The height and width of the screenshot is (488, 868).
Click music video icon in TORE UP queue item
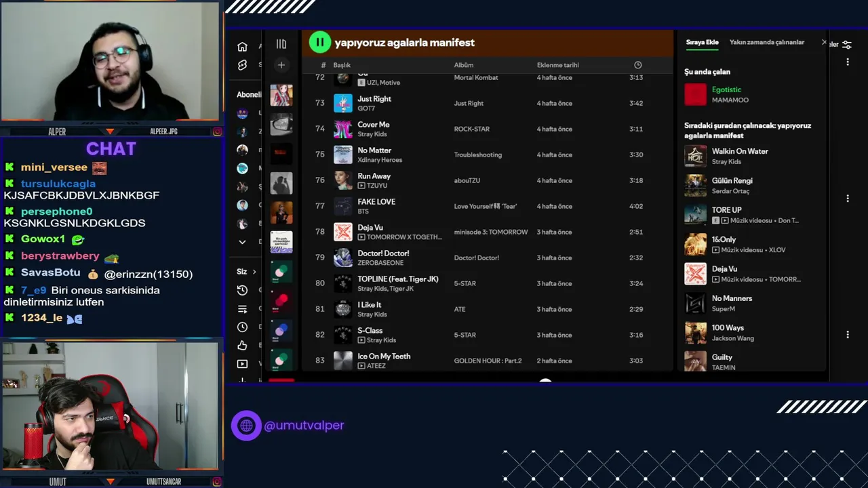point(725,220)
